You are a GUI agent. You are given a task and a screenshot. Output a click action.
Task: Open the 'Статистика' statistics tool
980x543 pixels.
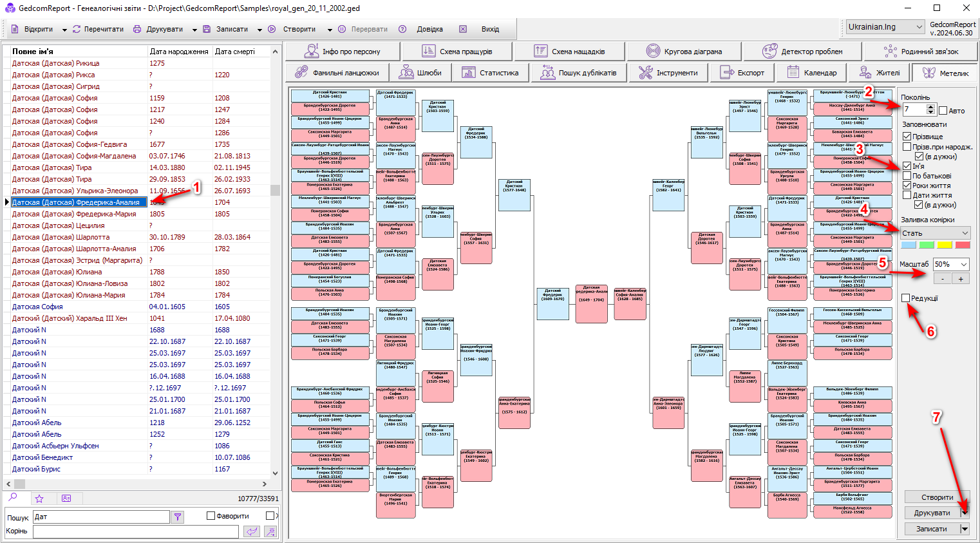click(x=490, y=73)
